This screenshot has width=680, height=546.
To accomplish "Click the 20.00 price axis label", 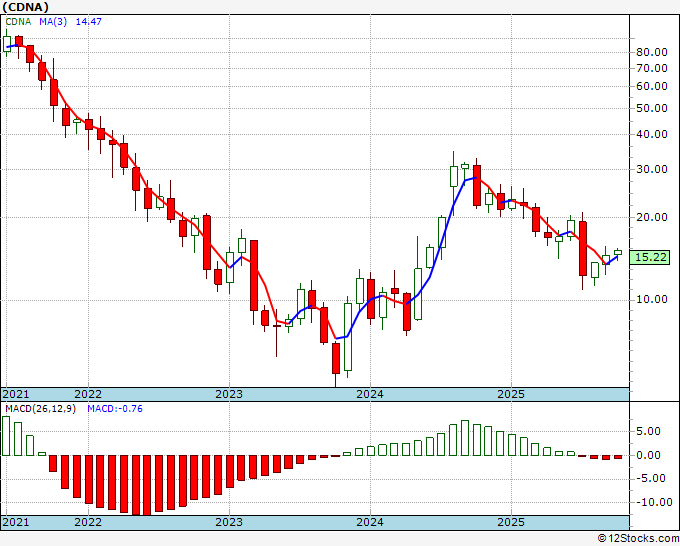I will tap(652, 217).
